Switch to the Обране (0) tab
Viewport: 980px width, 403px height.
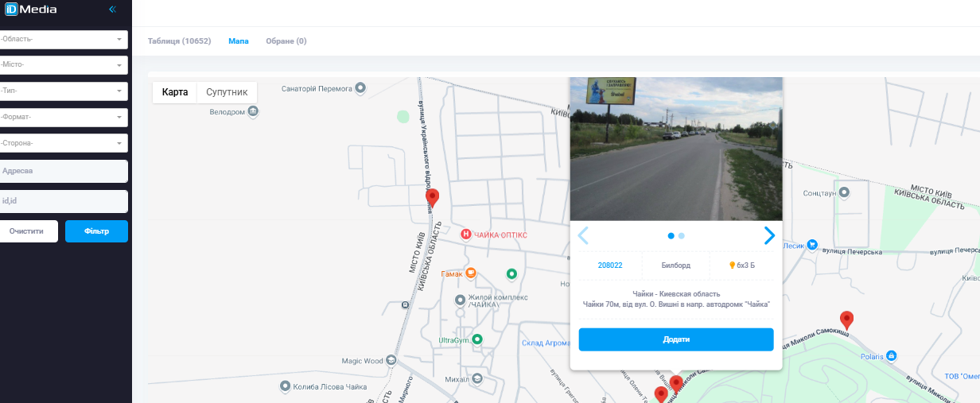(x=286, y=41)
